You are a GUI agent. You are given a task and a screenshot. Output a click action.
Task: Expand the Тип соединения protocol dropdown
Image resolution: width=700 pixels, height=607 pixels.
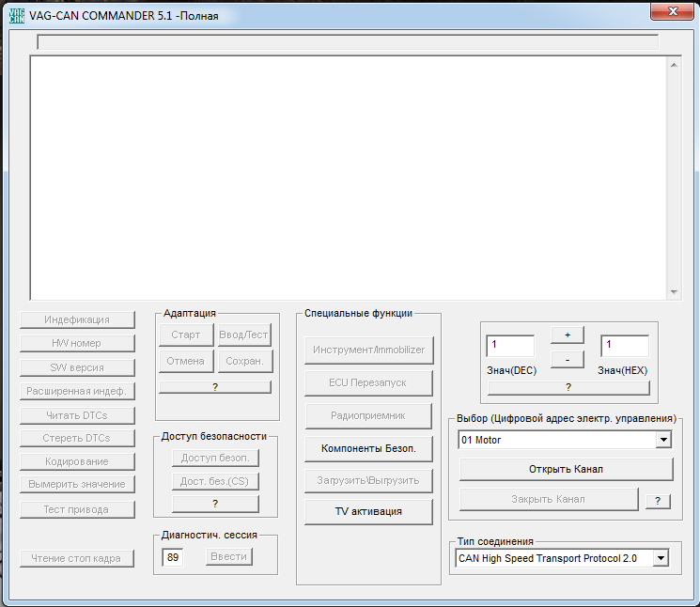(x=661, y=558)
